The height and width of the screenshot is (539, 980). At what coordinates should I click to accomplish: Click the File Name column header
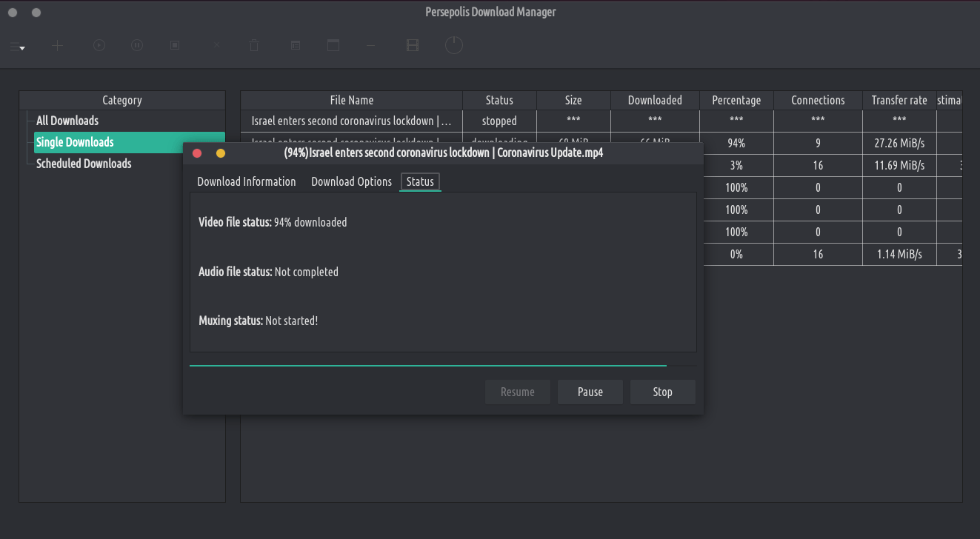(x=352, y=100)
